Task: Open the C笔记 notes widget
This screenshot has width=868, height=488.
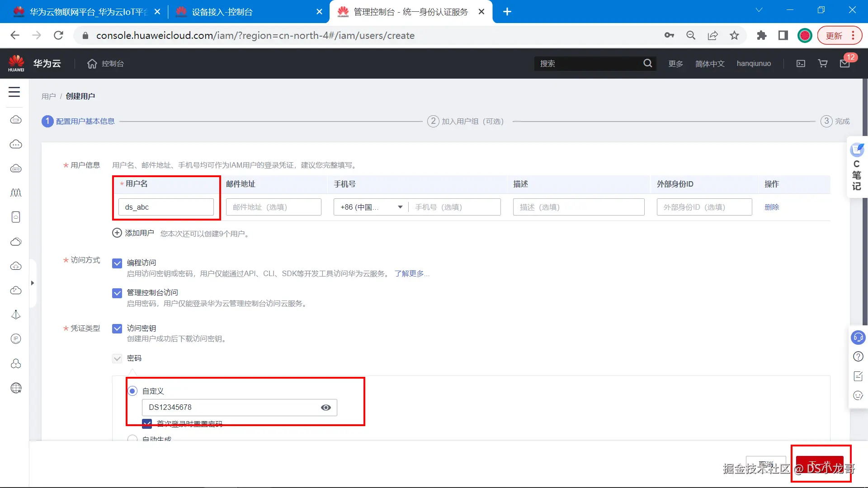Action: click(x=857, y=167)
